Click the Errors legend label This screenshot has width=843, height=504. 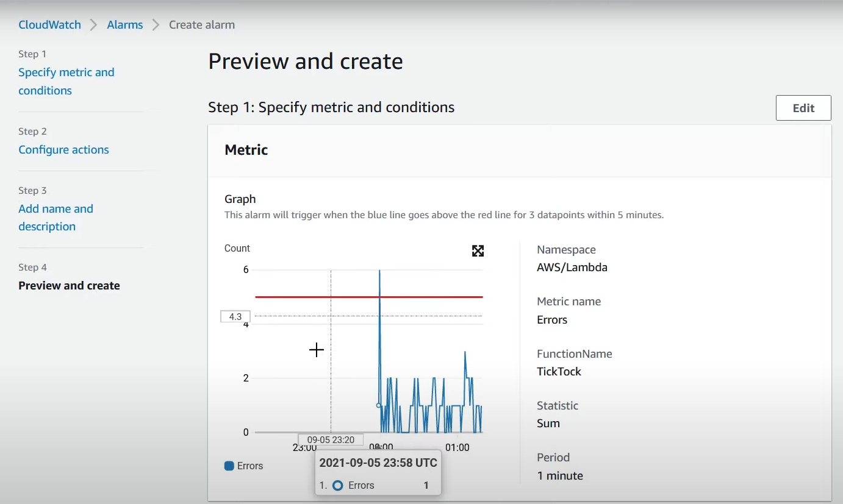pos(250,466)
